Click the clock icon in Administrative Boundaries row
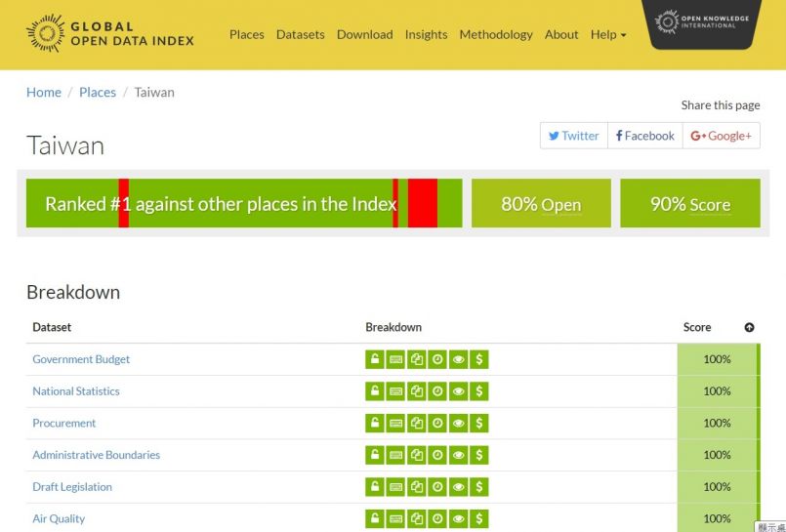786x532 pixels. coord(437,455)
